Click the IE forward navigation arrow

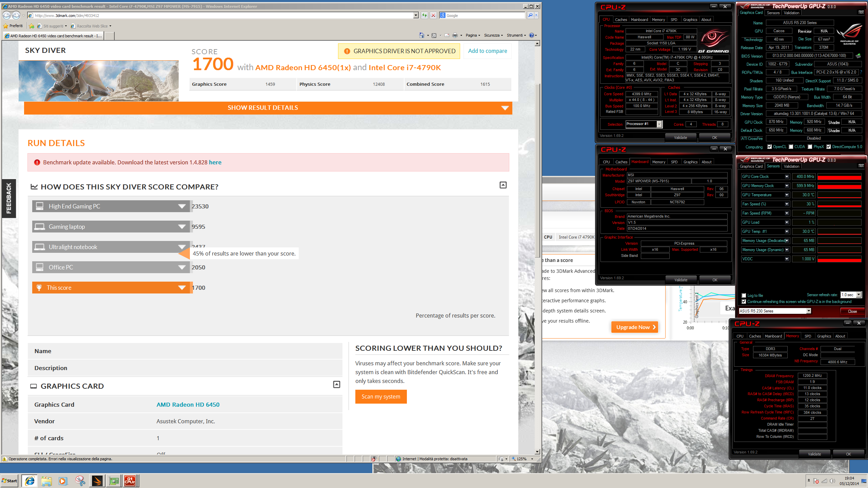click(16, 15)
